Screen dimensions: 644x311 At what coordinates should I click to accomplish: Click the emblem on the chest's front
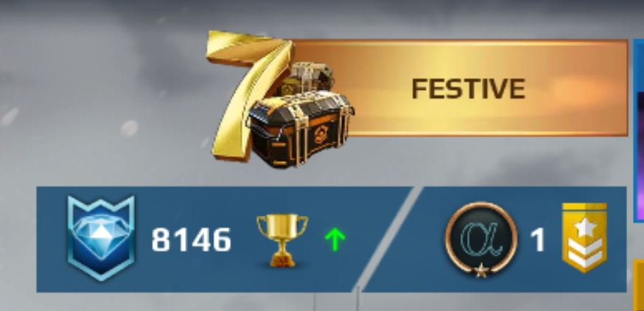point(321,134)
